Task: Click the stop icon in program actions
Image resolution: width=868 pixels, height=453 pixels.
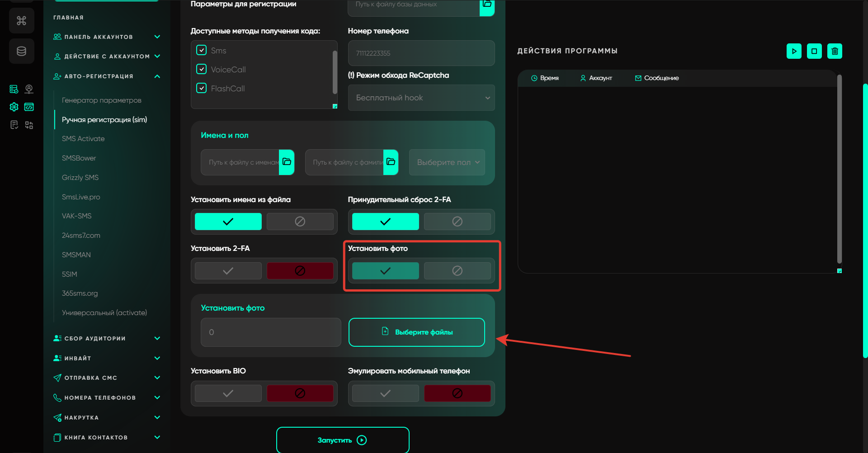Action: 814,51
